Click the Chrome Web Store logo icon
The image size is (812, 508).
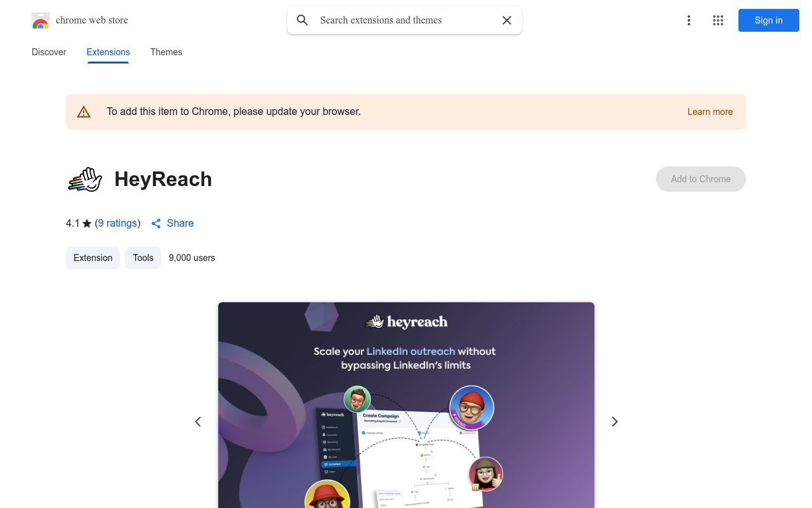tap(41, 20)
